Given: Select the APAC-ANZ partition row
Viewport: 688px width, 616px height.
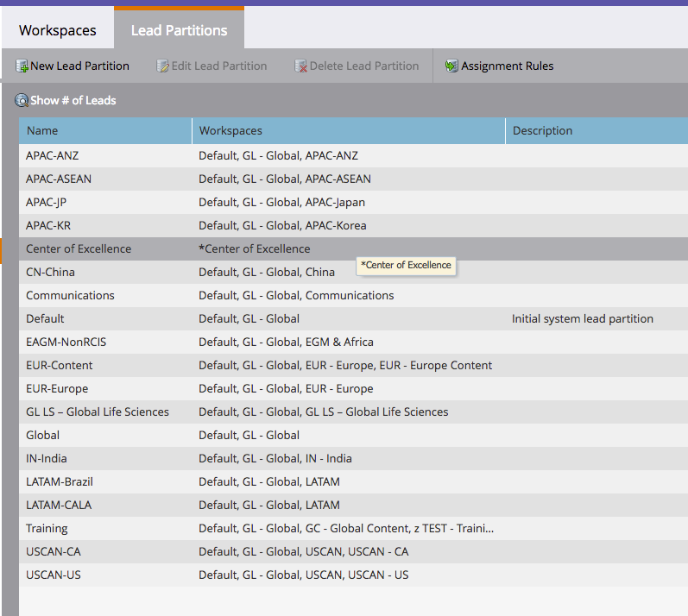Looking at the screenshot, I should click(x=353, y=155).
